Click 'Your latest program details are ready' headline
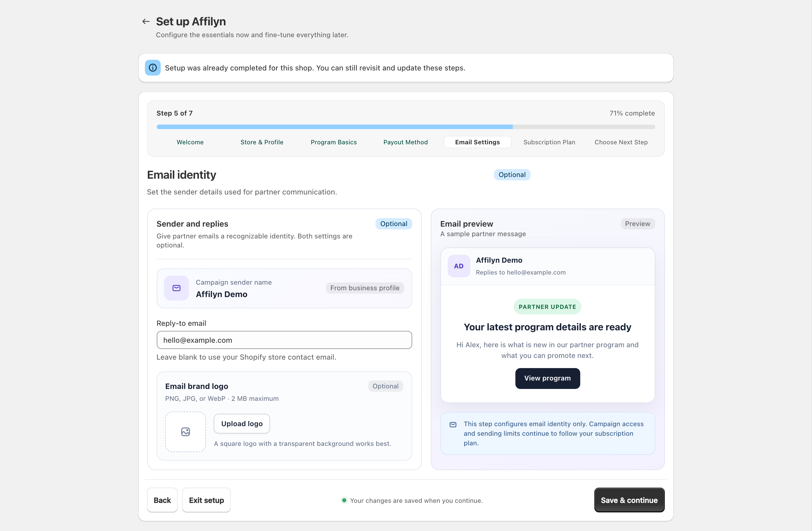 pos(547,327)
